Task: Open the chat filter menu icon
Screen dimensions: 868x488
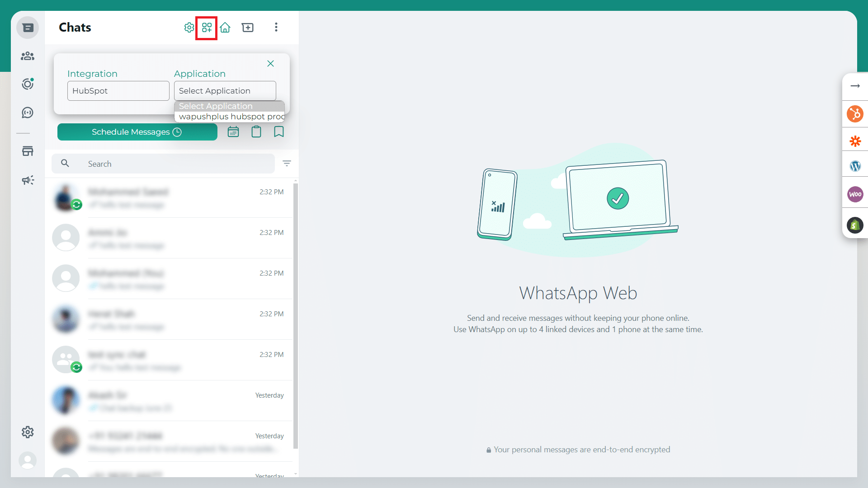Action: pyautogui.click(x=287, y=164)
